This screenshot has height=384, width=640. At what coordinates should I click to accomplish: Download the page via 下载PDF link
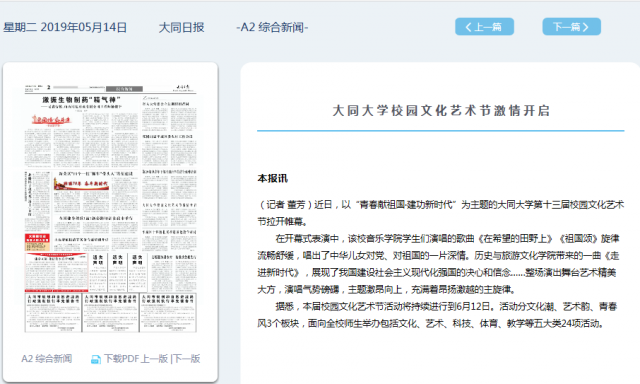pos(122,359)
